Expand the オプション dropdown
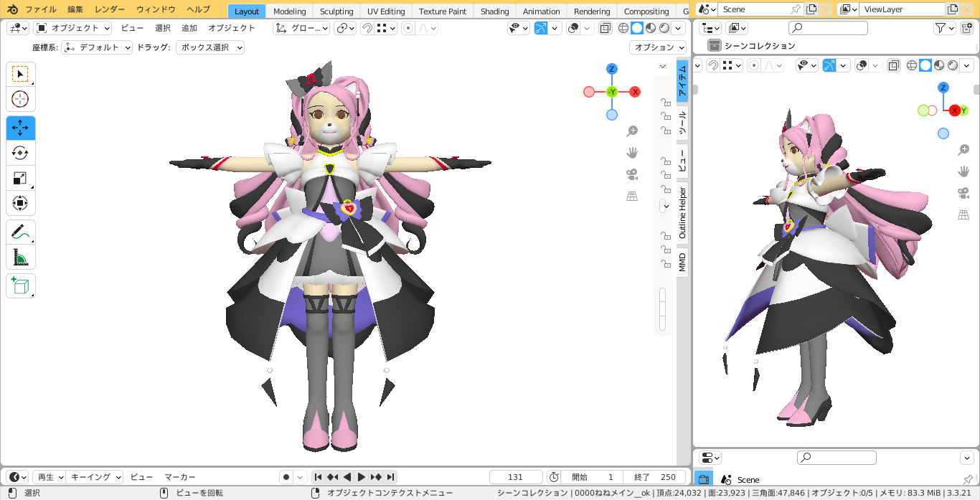The height and width of the screenshot is (500, 980). tap(657, 47)
